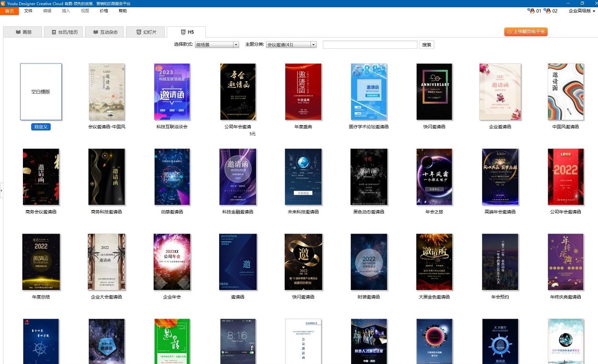598x364 pixels.
Task: Pick the 快闪邀请函 anniversary template in the first row
Action: point(434,92)
